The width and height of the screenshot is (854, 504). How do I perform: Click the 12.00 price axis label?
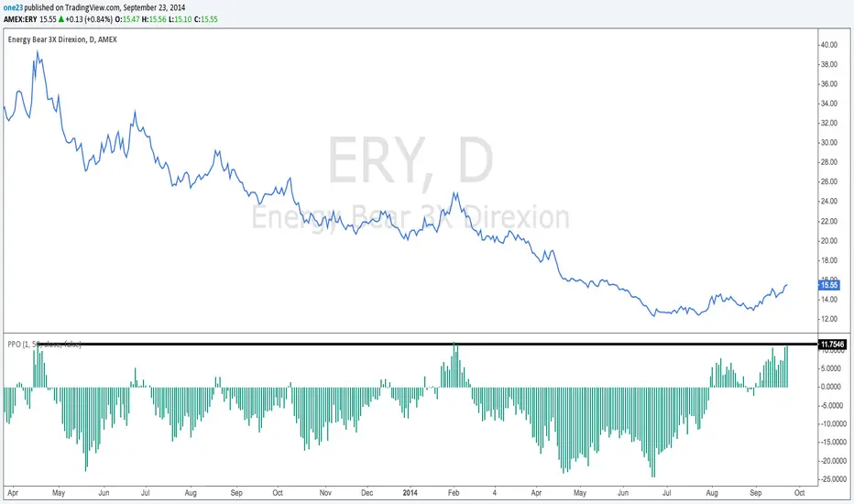point(829,319)
